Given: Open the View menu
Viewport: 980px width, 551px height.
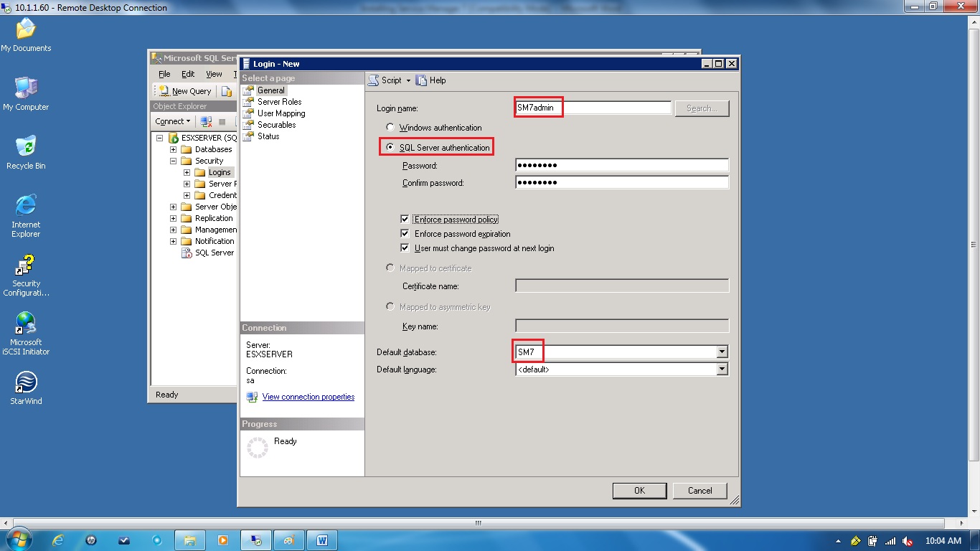Looking at the screenshot, I should [x=213, y=73].
